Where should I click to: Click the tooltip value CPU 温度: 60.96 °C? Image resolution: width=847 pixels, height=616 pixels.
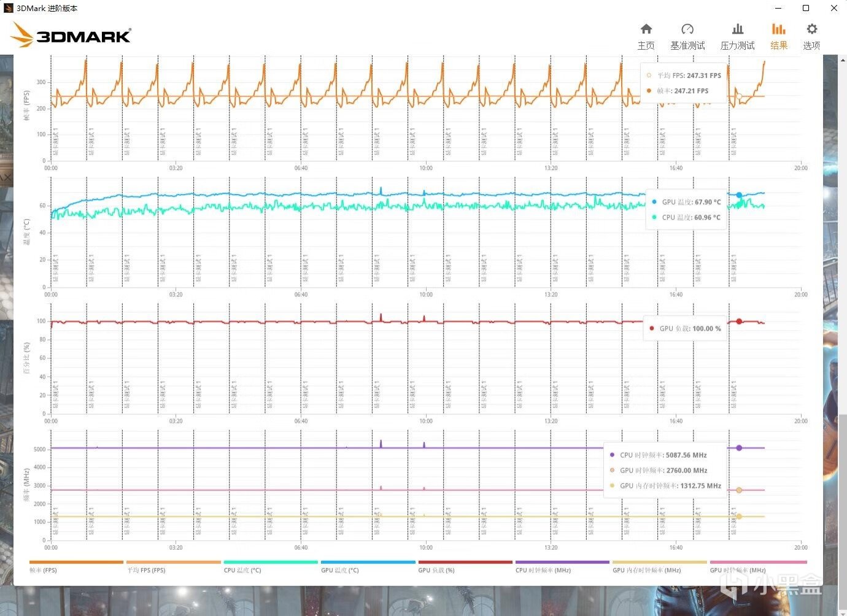[691, 217]
